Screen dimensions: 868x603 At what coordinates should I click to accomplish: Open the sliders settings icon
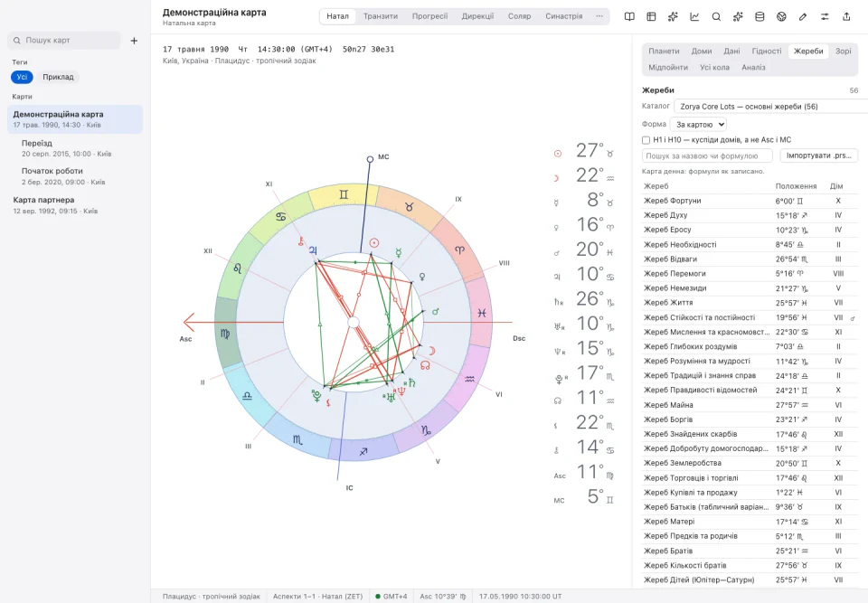click(x=825, y=16)
